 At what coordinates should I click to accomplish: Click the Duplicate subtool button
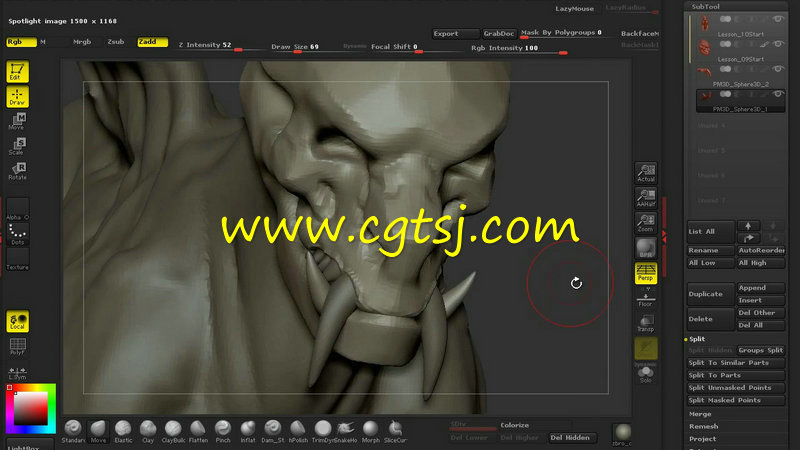point(710,294)
